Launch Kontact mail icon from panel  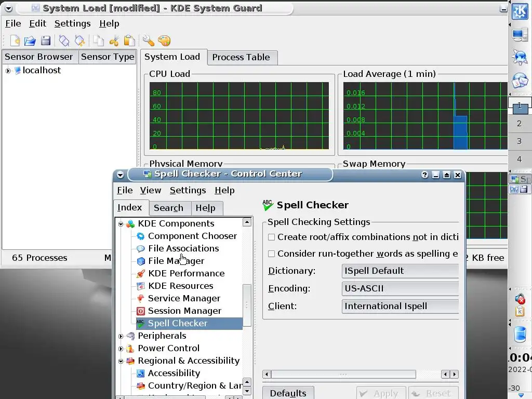click(520, 81)
